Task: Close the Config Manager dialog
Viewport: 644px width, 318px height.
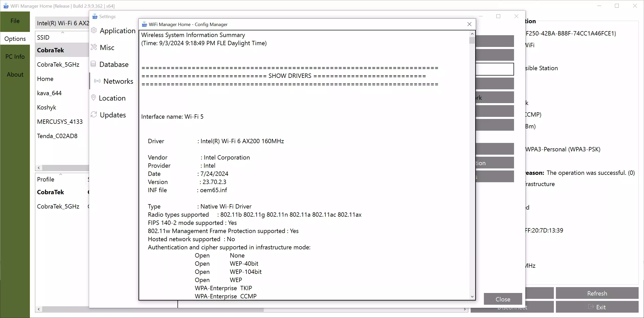Action: tap(469, 24)
